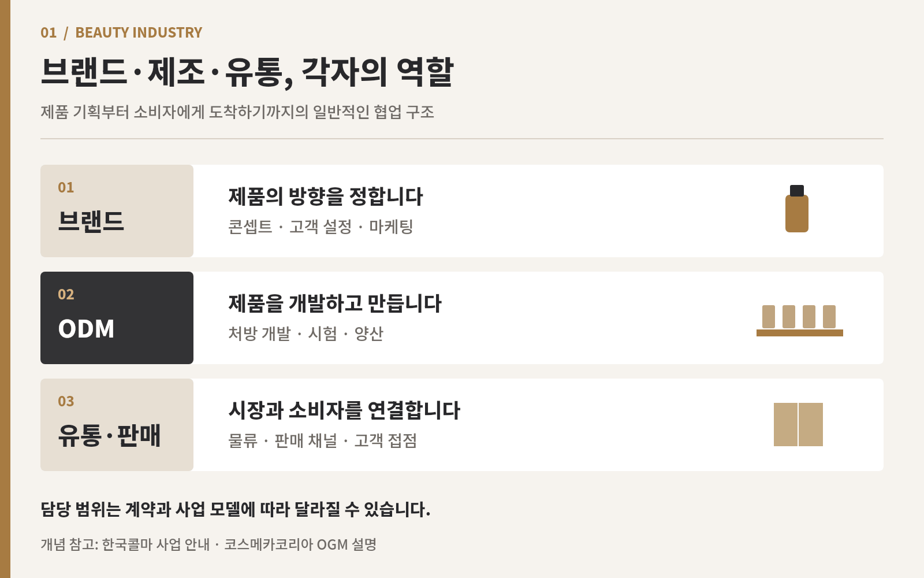Viewport: 924px width, 578px height.
Task: Click the subtext 처방 개발 · 시험 · 양산
Action: (x=305, y=334)
